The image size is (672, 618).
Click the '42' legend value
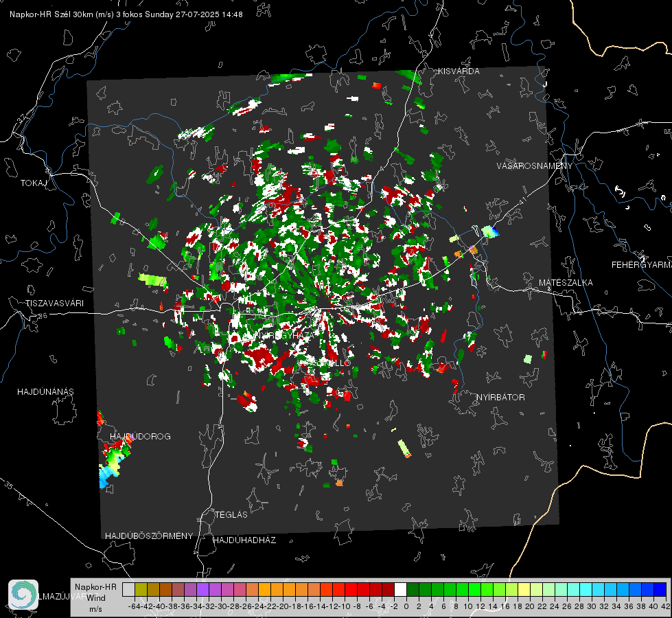coord(665,606)
